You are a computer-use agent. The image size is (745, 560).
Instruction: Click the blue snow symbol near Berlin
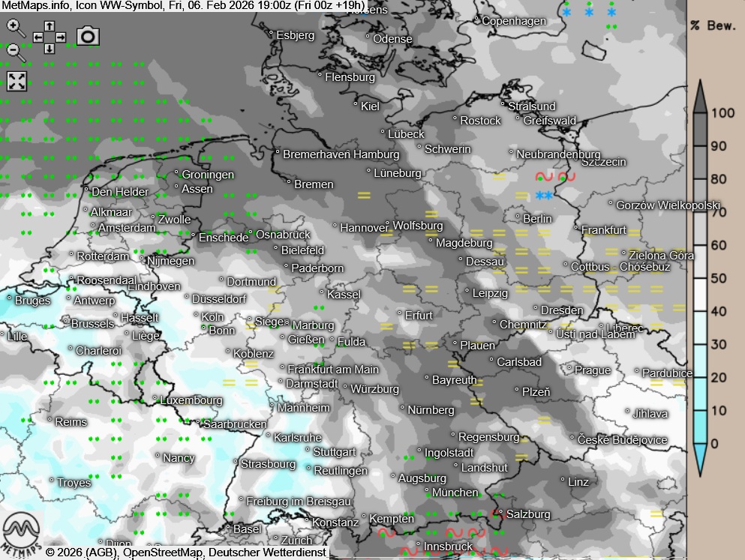[545, 196]
